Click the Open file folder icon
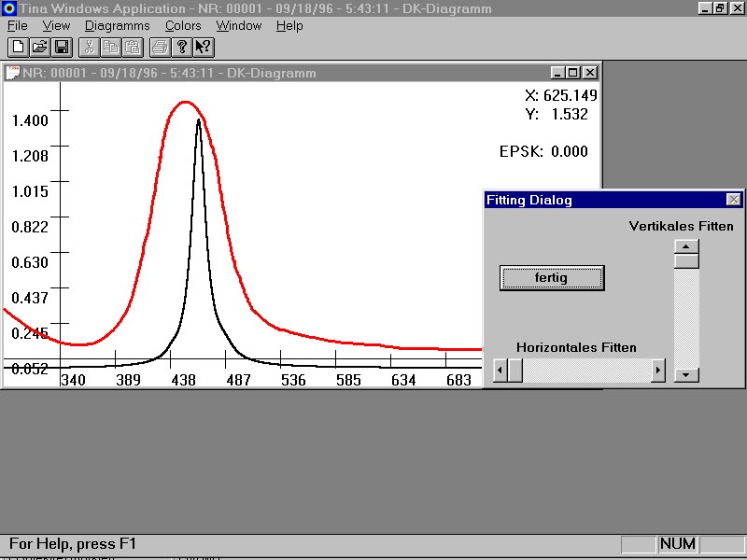 [x=39, y=47]
